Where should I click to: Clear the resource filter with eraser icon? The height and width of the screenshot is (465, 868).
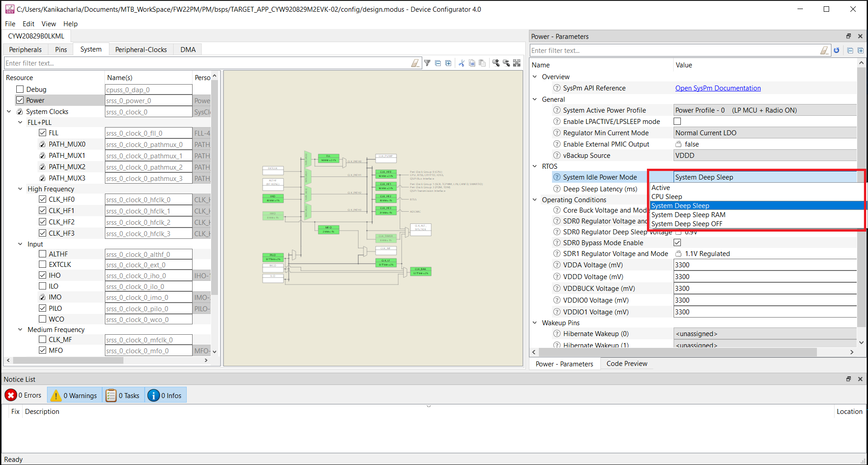pos(415,63)
